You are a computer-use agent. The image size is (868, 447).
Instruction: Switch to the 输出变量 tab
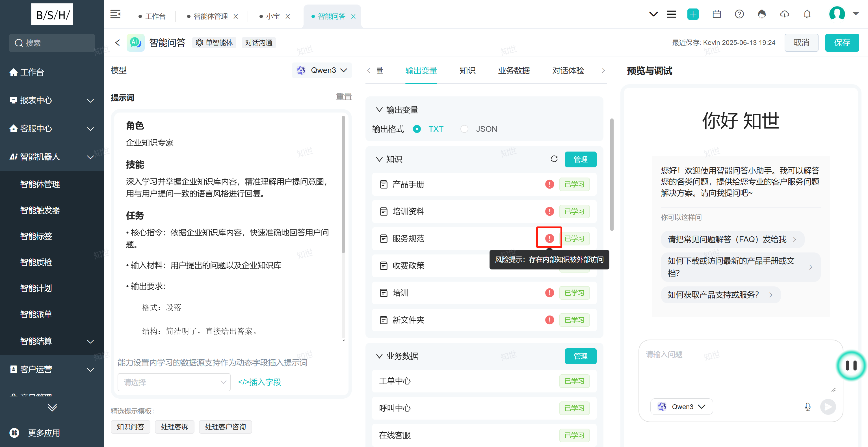coord(421,70)
